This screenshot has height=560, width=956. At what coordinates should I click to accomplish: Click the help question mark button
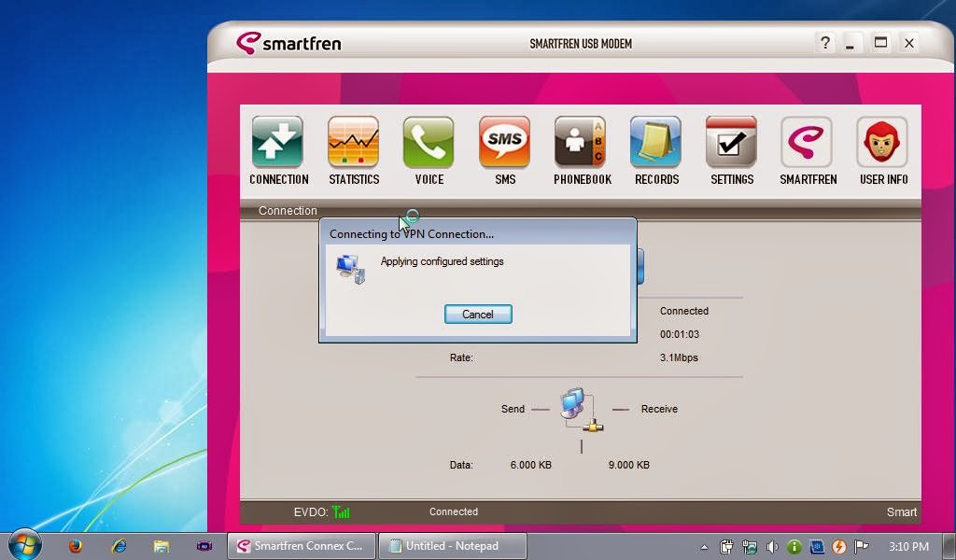point(825,43)
